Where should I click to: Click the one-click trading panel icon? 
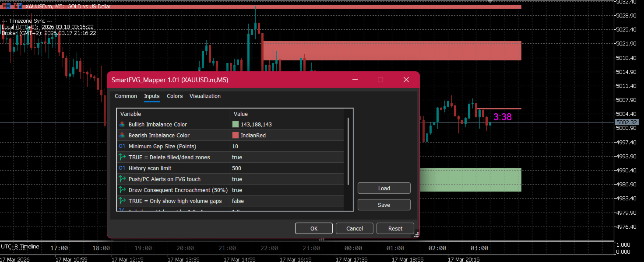click(7, 7)
